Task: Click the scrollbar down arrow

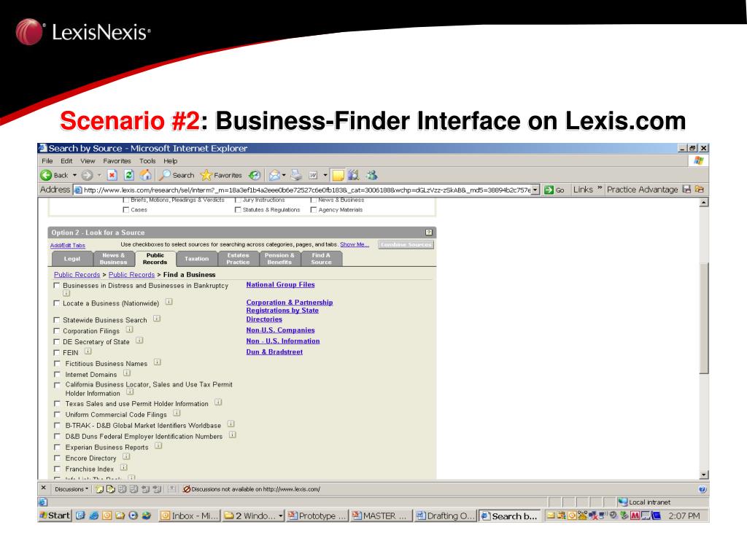Action: coord(704,475)
